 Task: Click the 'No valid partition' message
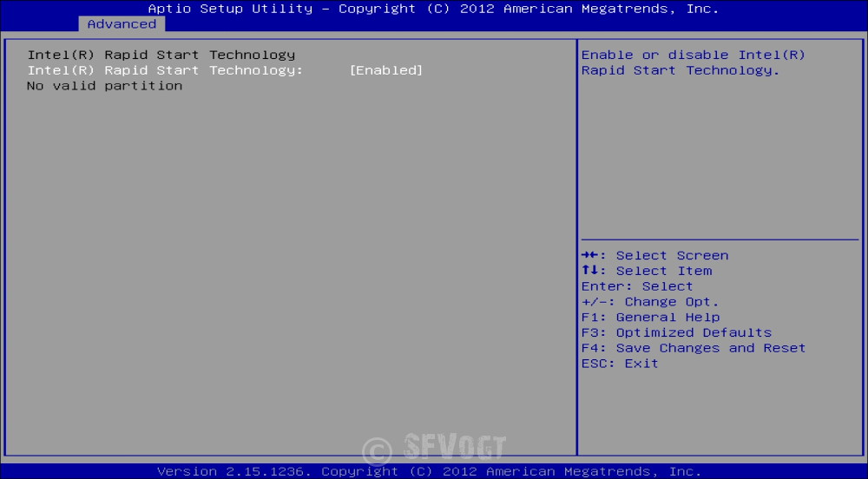coord(105,86)
